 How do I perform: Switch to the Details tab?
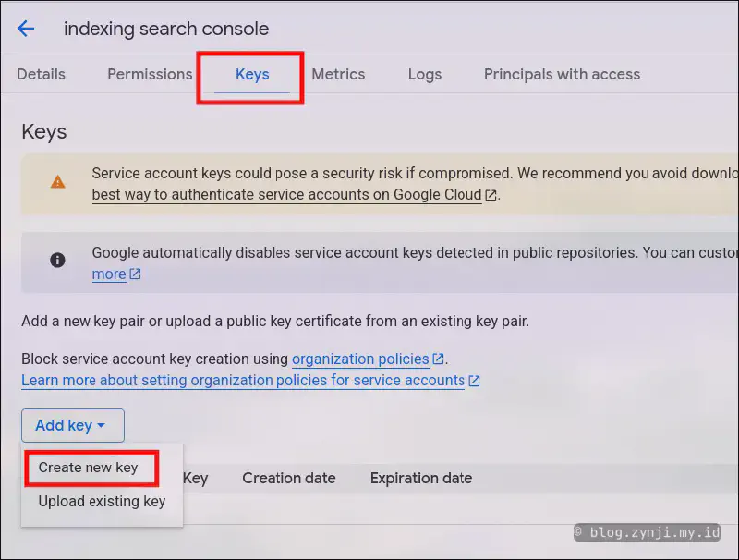41,74
